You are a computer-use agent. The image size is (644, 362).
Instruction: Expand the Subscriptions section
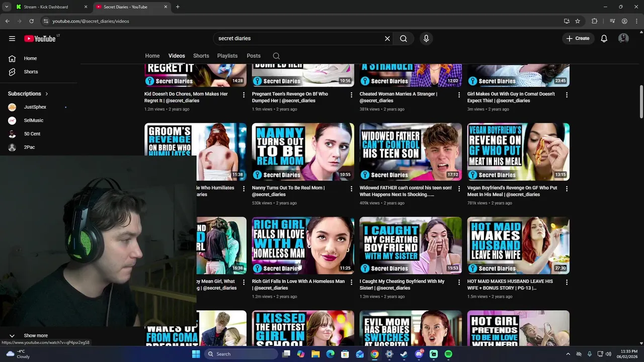click(x=28, y=94)
